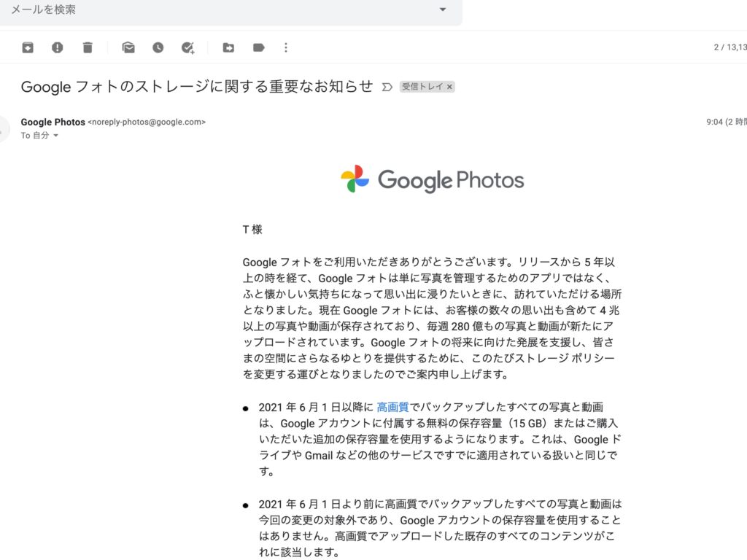The image size is (747, 560).
Task: Show recipient details arrow next to To 自分
Action: click(x=55, y=136)
